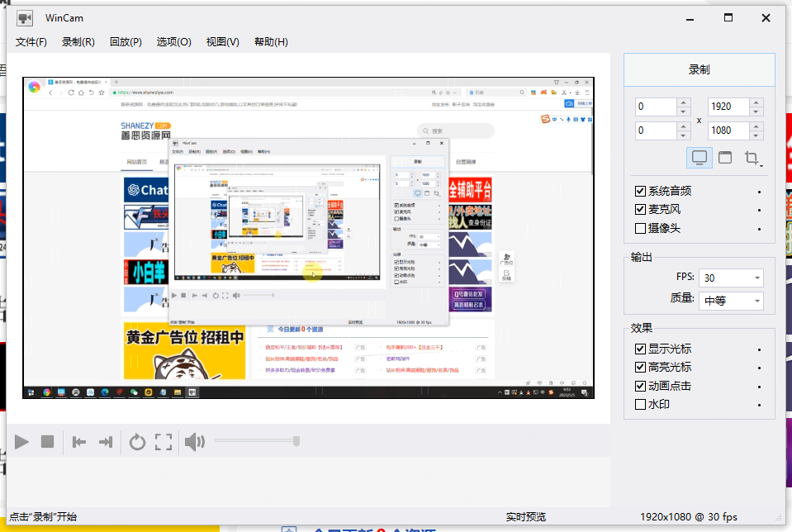Jump to the end with skip-forward icon
The image size is (792, 532).
106,442
